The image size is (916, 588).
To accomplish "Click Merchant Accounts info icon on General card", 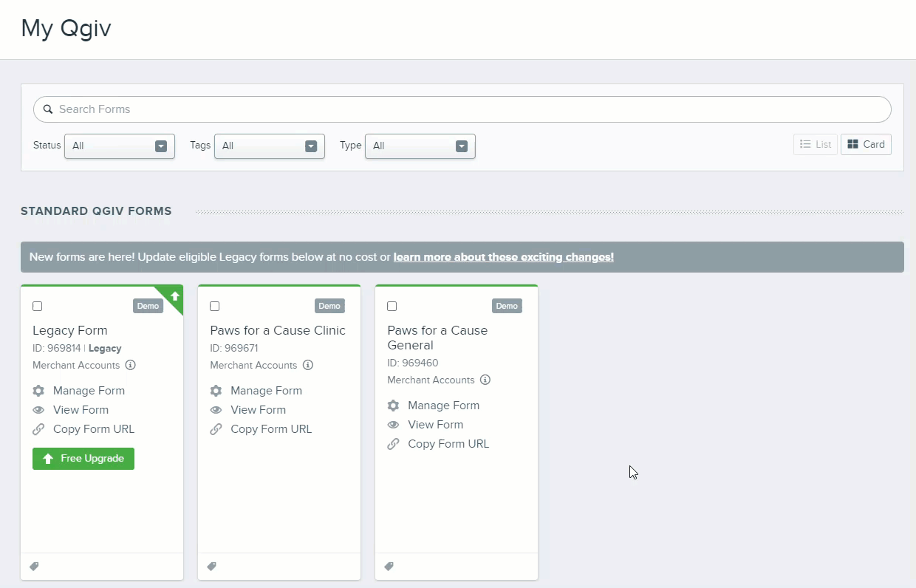I will pyautogui.click(x=485, y=380).
